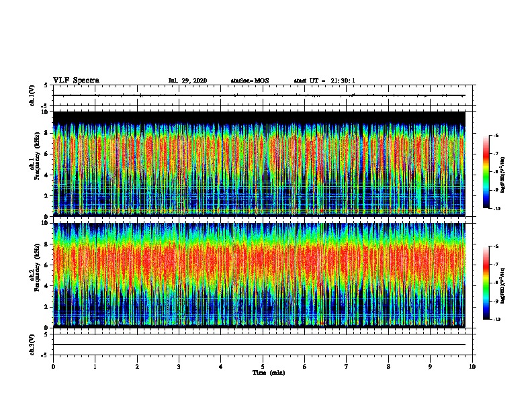Click the ch.2 colorbar log(PSD) unit label

tap(503, 286)
